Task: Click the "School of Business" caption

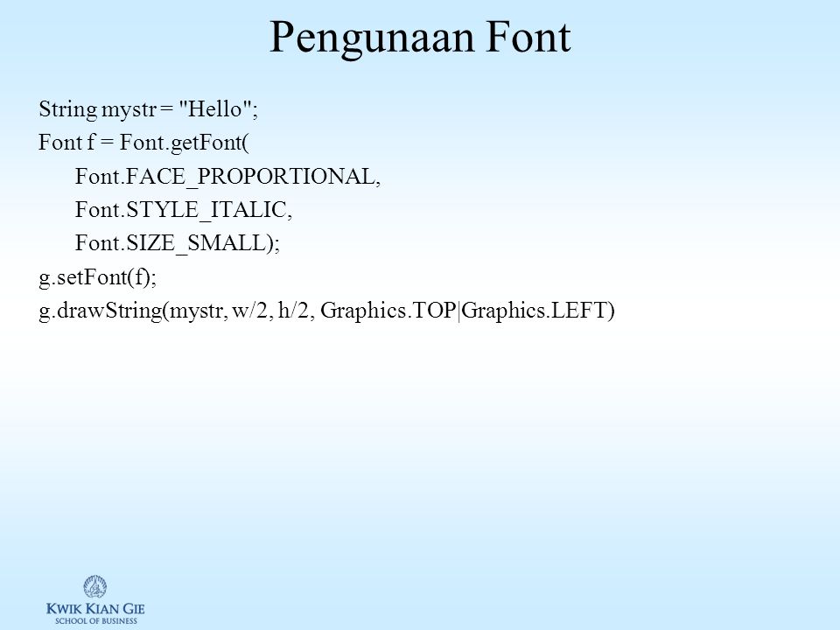Action: tap(96, 621)
